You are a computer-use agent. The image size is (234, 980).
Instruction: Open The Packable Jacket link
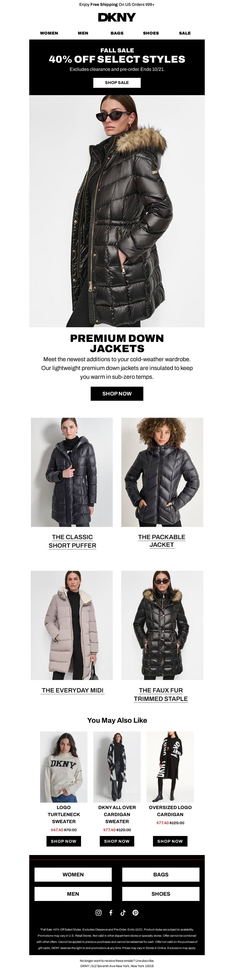161,541
